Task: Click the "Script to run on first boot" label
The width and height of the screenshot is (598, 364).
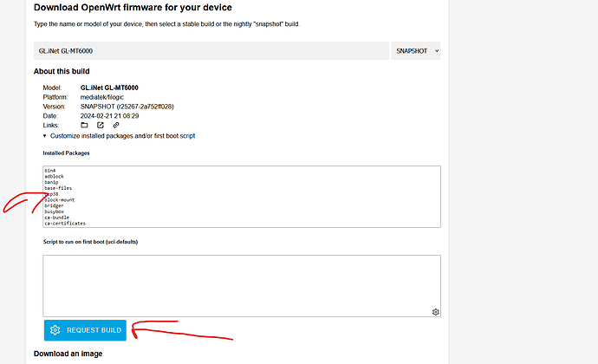Action: tap(90, 242)
